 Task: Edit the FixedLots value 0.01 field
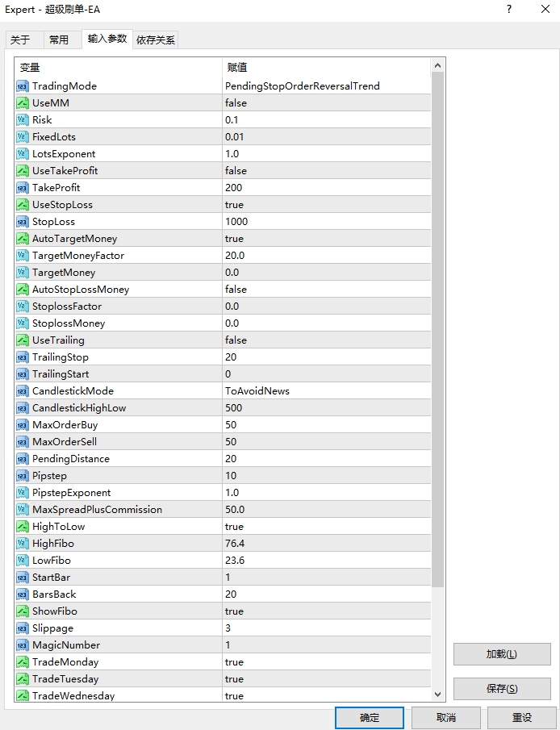[x=327, y=137]
